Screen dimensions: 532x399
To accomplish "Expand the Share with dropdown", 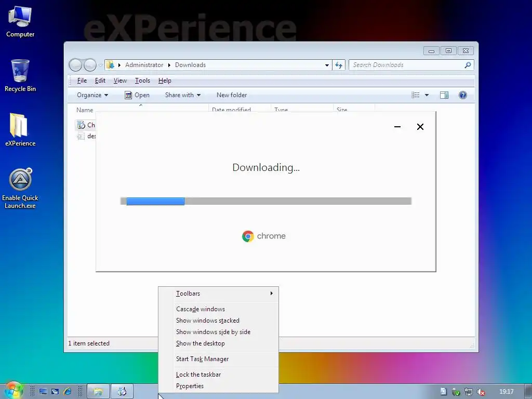I will tap(182, 95).
